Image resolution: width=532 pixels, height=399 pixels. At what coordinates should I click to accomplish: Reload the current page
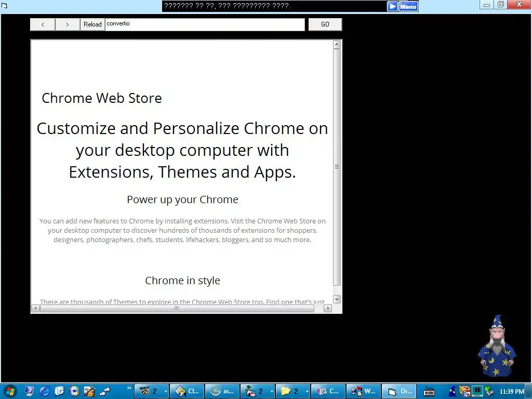(x=92, y=24)
